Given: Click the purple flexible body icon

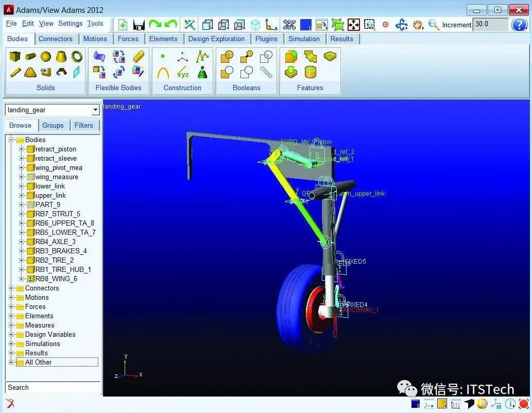Looking at the screenshot, I should coord(99,56).
